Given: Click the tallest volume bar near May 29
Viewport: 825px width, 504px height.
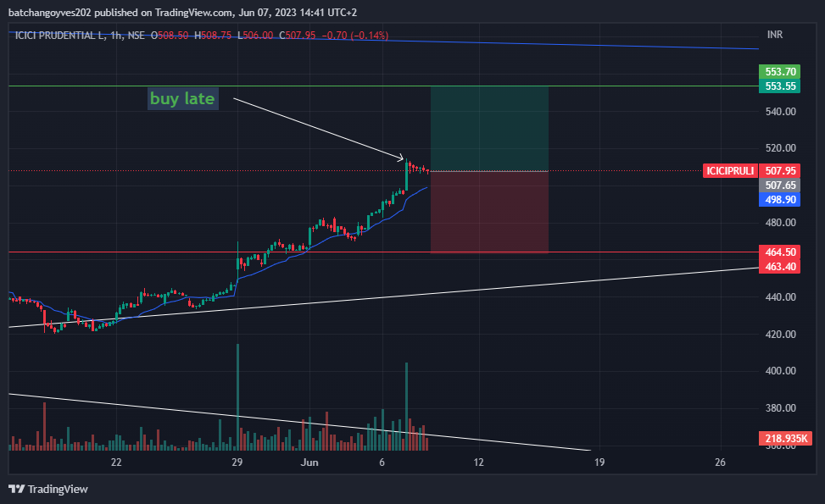Looking at the screenshot, I should [x=237, y=397].
